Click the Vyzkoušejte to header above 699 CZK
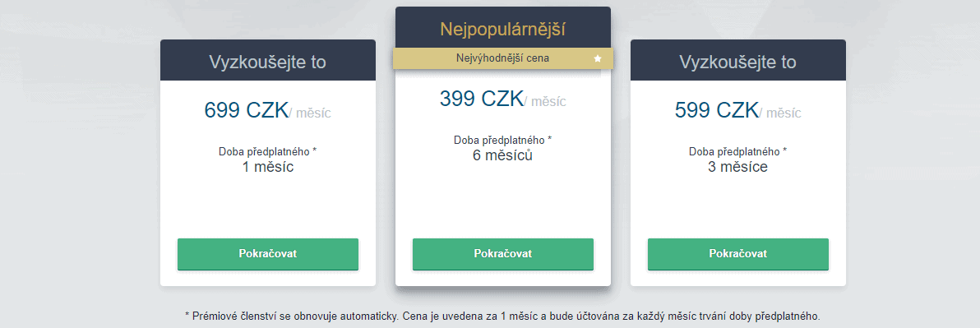Image resolution: width=980 pixels, height=328 pixels. (267, 62)
